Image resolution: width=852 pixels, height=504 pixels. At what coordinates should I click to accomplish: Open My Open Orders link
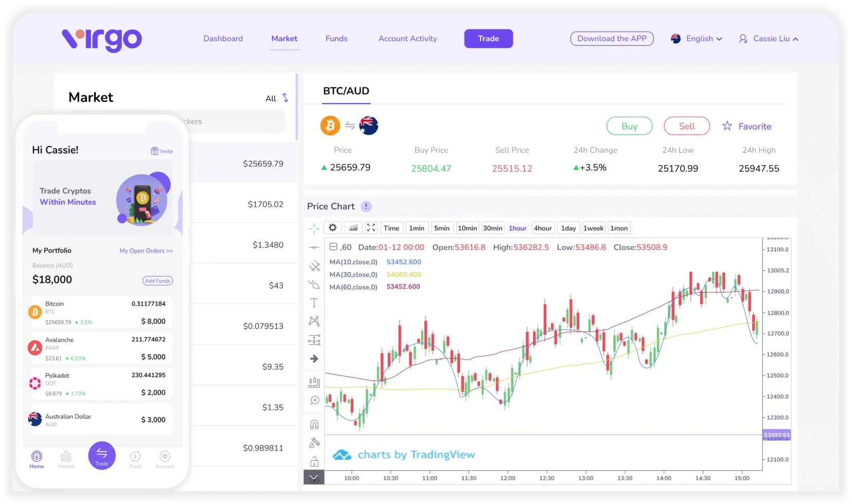(146, 250)
